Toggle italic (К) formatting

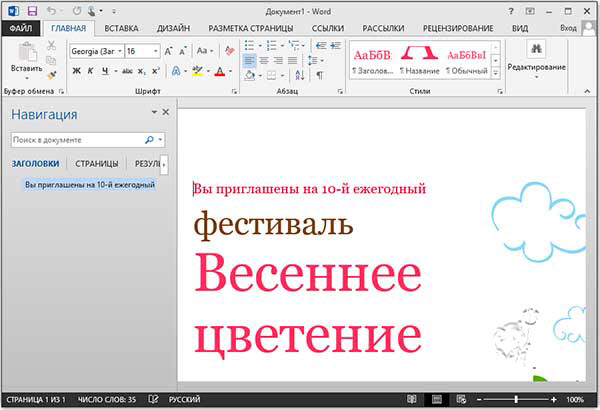pyautogui.click(x=90, y=71)
